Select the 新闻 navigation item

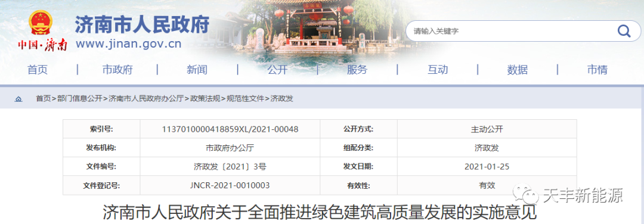tap(197, 70)
